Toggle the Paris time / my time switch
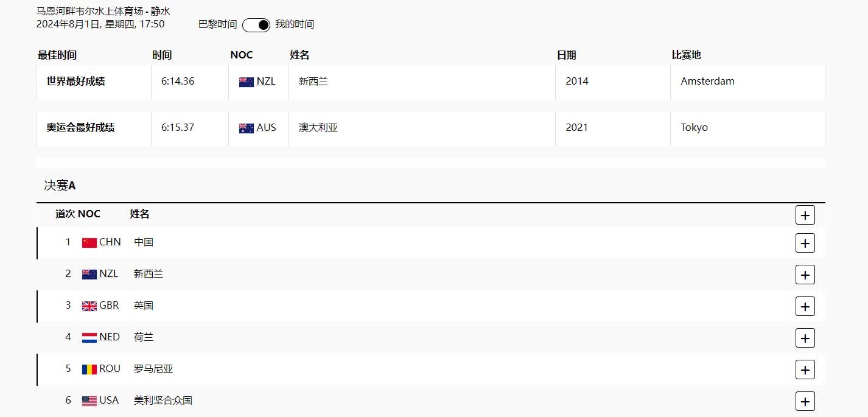Viewport: 868px width, 417px height. [x=256, y=25]
